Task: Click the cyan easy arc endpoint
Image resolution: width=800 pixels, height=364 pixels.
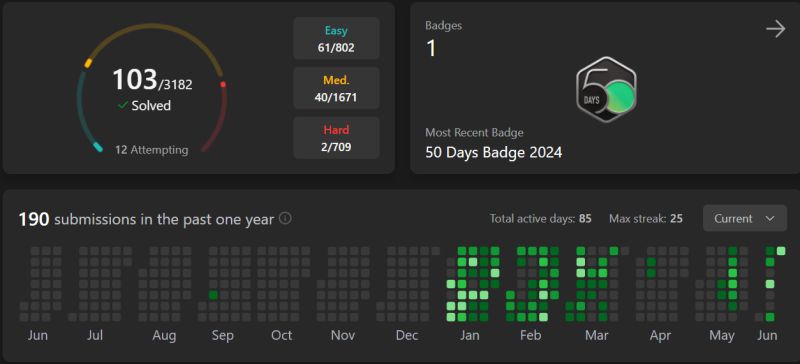Action: (97, 148)
